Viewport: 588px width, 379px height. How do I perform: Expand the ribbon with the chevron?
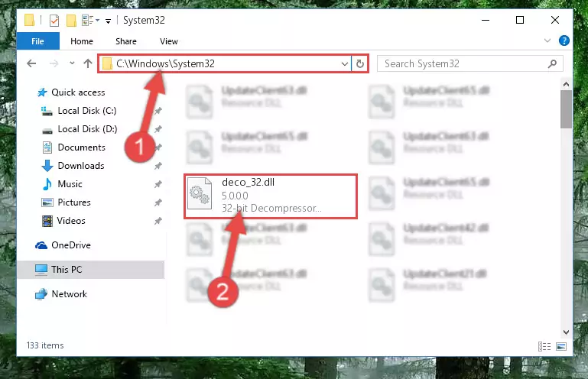[x=547, y=40]
